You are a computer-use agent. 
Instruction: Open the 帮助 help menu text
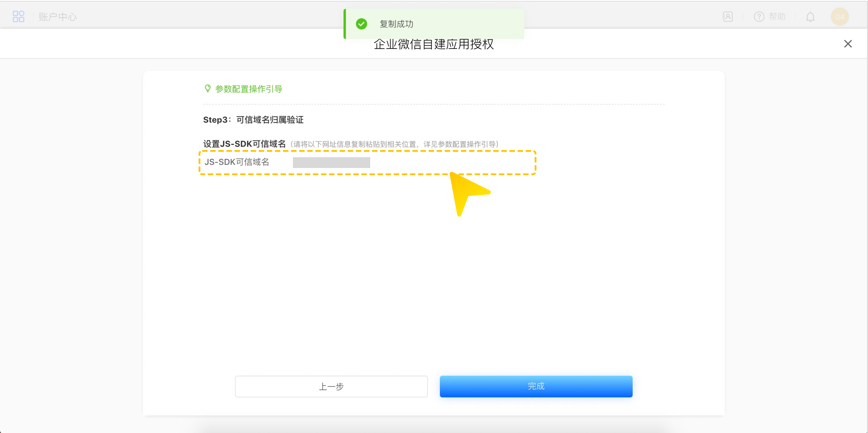777,17
